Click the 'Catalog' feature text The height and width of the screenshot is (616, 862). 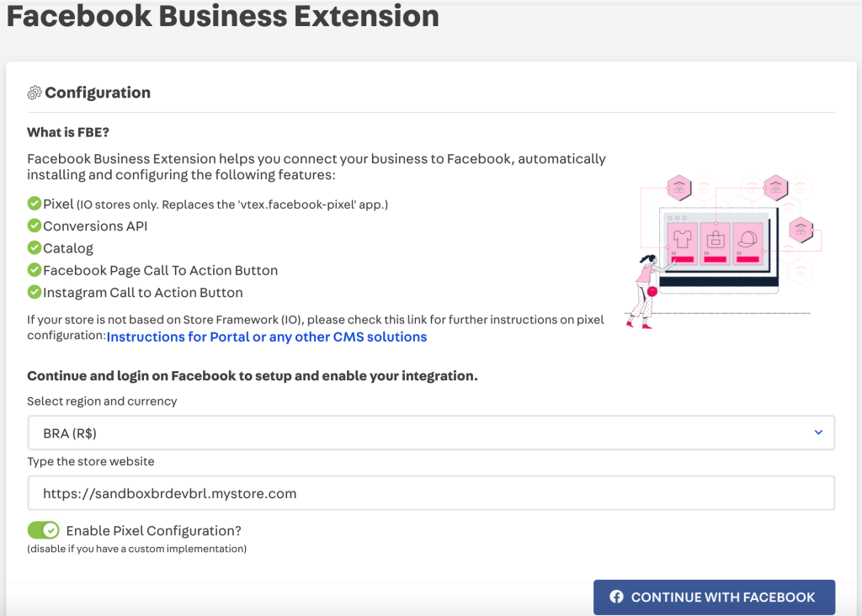(68, 248)
